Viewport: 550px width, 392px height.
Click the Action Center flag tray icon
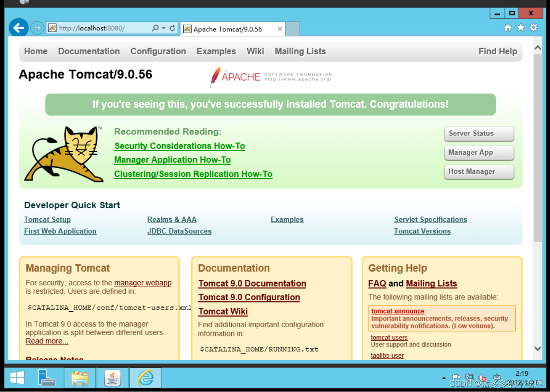click(457, 378)
